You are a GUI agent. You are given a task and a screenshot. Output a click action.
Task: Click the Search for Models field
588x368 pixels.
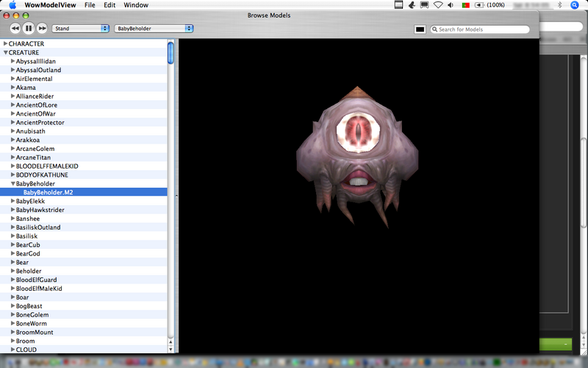(x=480, y=29)
